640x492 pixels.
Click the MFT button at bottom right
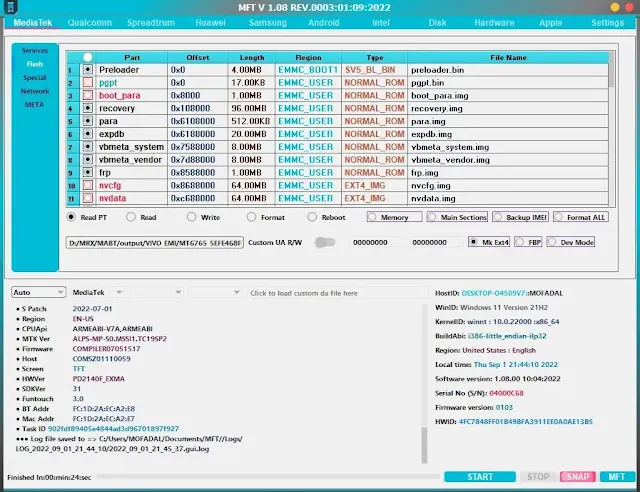tap(617, 477)
